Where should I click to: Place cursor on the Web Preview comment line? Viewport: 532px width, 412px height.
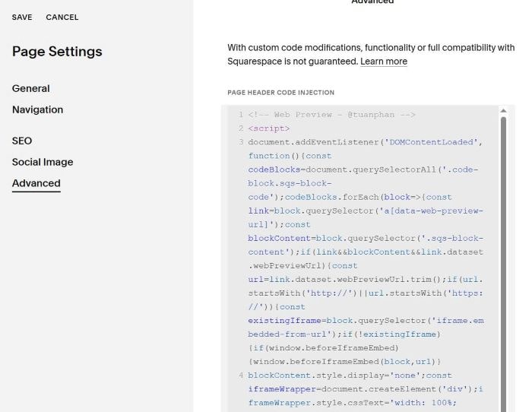(331, 115)
